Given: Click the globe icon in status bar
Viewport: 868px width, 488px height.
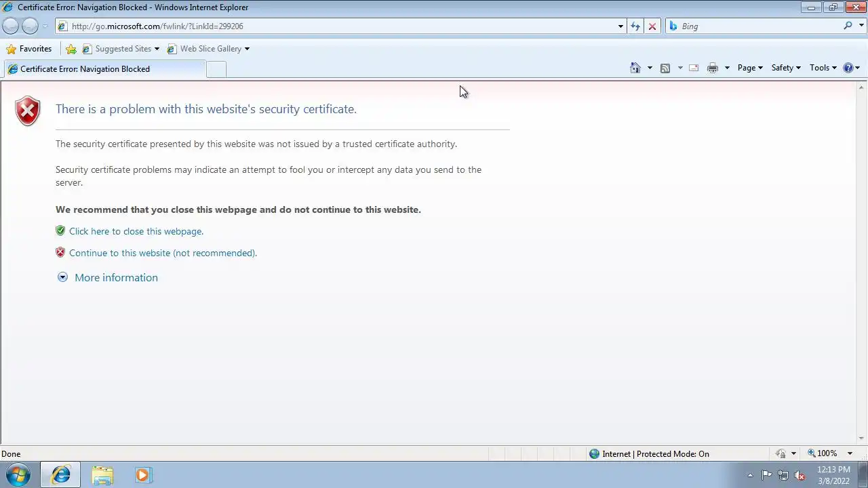Looking at the screenshot, I should [x=595, y=454].
